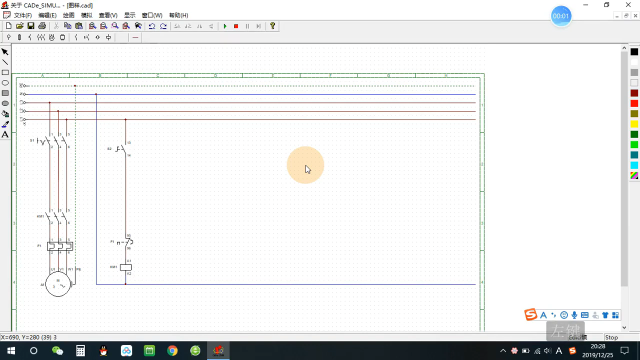Select the filled rectangle tool

(x=5, y=93)
